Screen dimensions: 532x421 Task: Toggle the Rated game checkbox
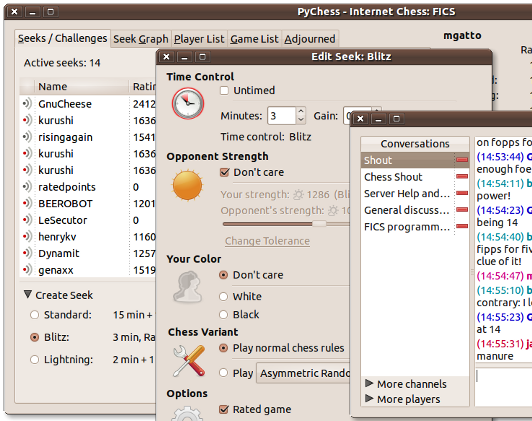click(224, 409)
